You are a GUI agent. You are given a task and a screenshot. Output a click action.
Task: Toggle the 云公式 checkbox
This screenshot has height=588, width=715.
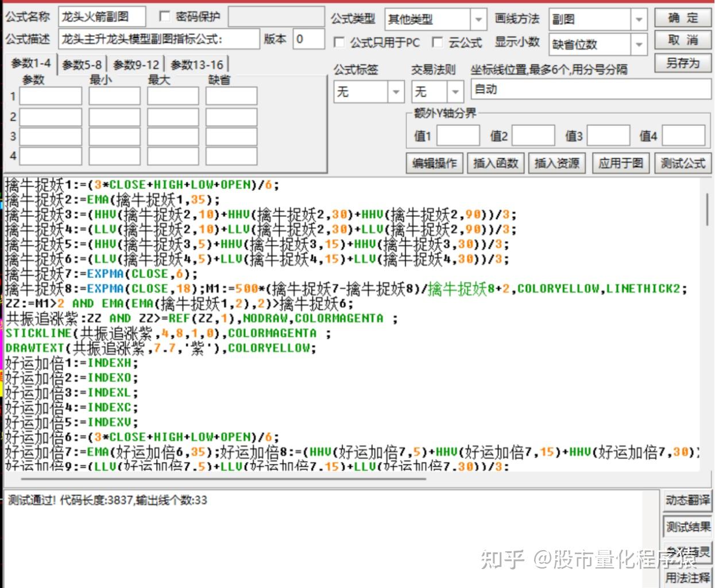pos(438,42)
